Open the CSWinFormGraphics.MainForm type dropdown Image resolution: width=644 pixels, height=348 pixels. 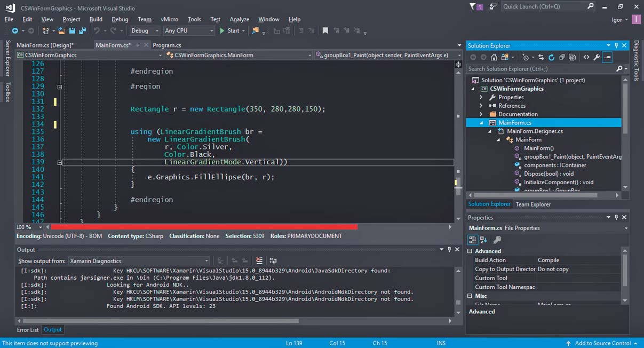239,55
